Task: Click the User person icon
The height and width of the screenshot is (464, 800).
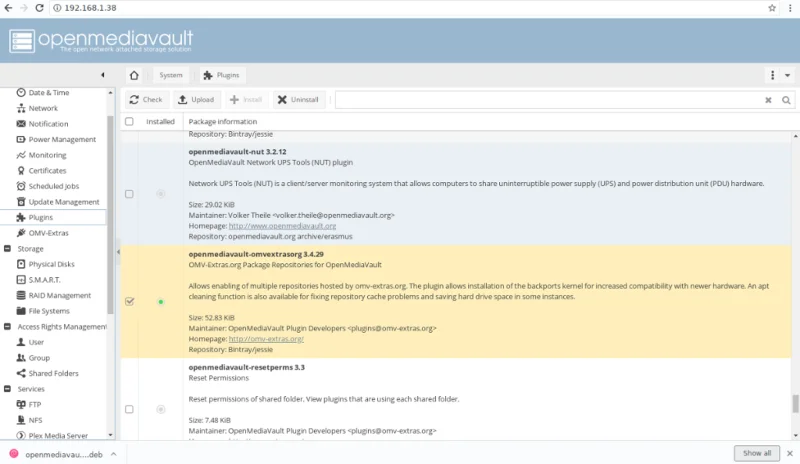Action: tap(21, 342)
